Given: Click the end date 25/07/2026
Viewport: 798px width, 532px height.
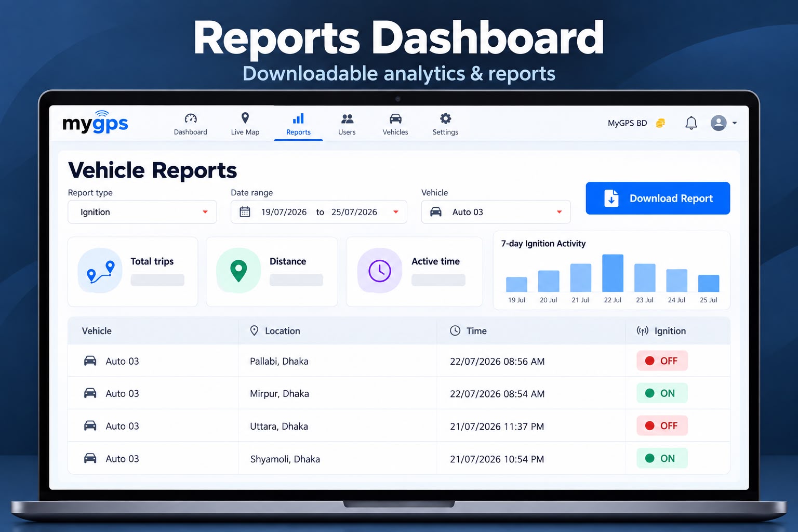Looking at the screenshot, I should tap(354, 212).
